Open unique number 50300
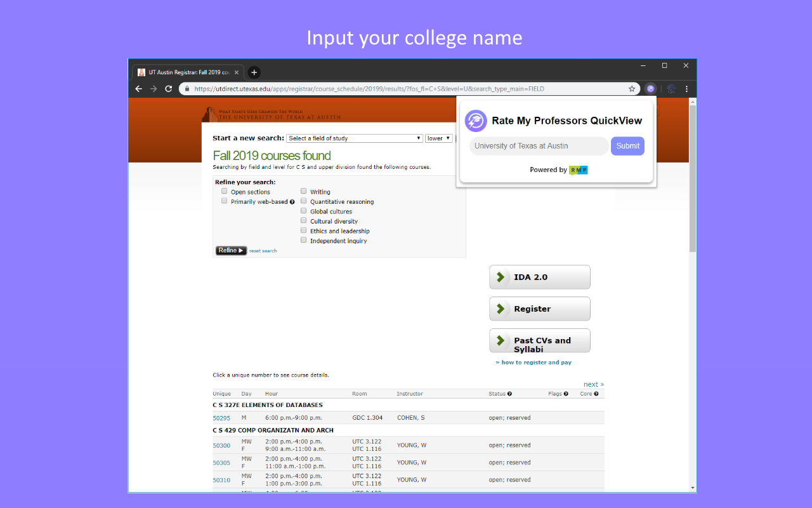The height and width of the screenshot is (508, 812). click(x=221, y=446)
